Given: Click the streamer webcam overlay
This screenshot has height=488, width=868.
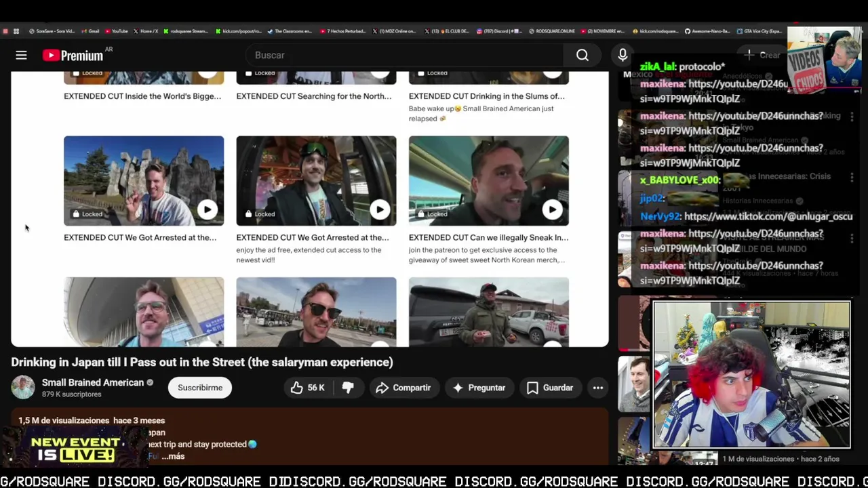Looking at the screenshot, I should (x=751, y=375).
